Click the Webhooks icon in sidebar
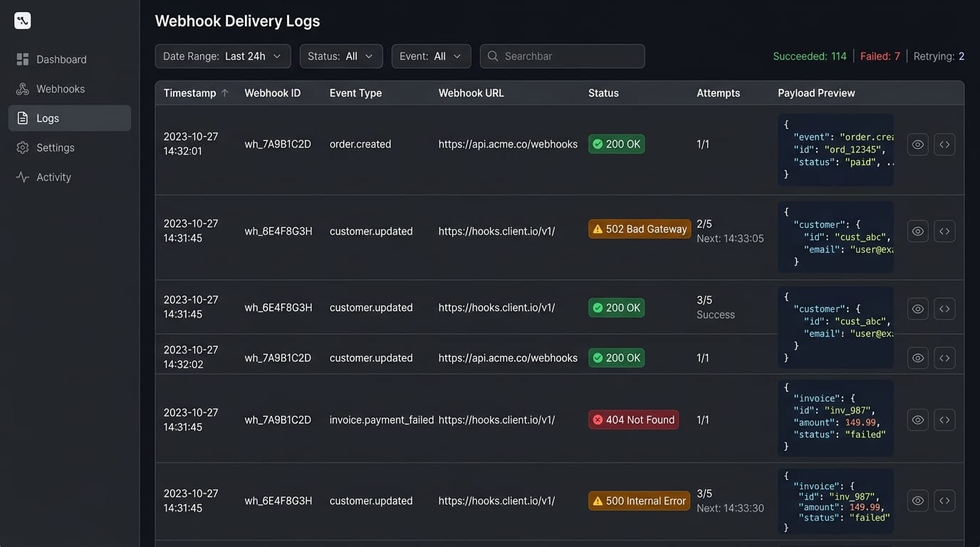This screenshot has height=547, width=980. [23, 89]
